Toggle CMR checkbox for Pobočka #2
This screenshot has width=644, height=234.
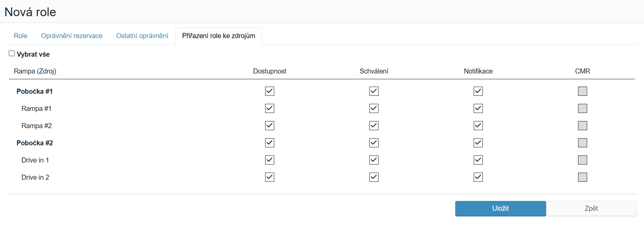coord(582,143)
